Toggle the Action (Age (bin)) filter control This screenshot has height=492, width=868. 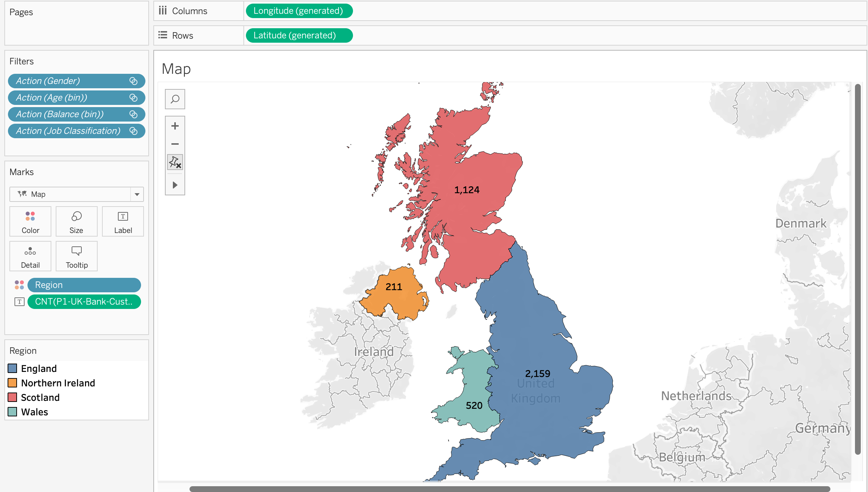133,97
